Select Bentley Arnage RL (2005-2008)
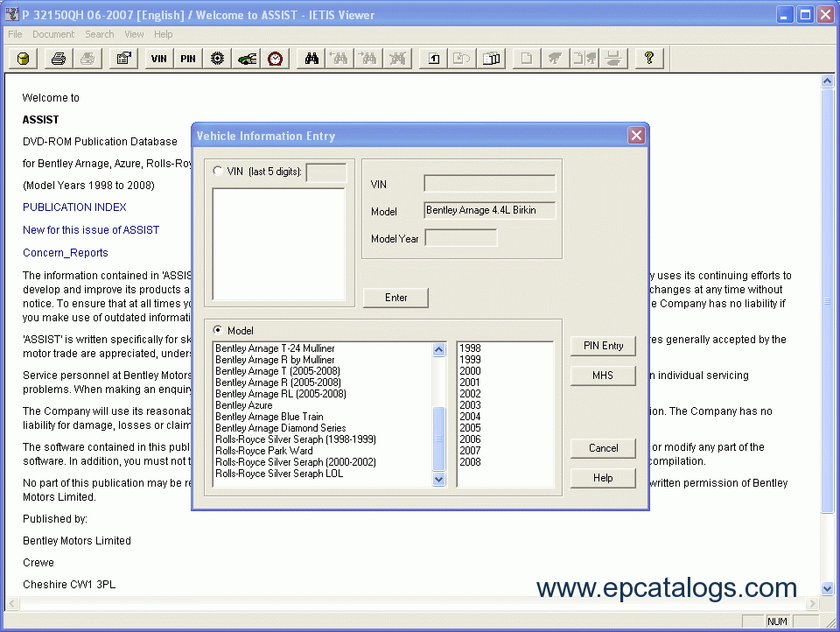840x632 pixels. pyautogui.click(x=281, y=394)
